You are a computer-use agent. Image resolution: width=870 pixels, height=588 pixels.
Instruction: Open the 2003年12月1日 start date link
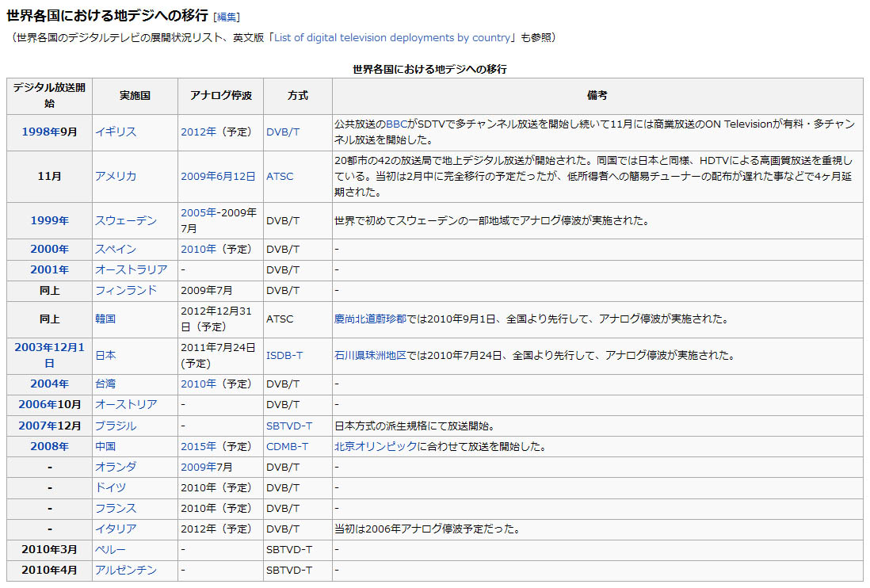(49, 354)
